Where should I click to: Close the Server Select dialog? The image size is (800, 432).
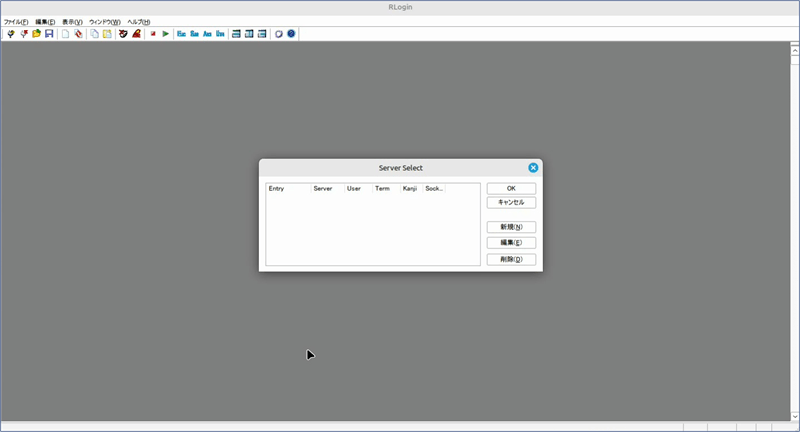[533, 168]
